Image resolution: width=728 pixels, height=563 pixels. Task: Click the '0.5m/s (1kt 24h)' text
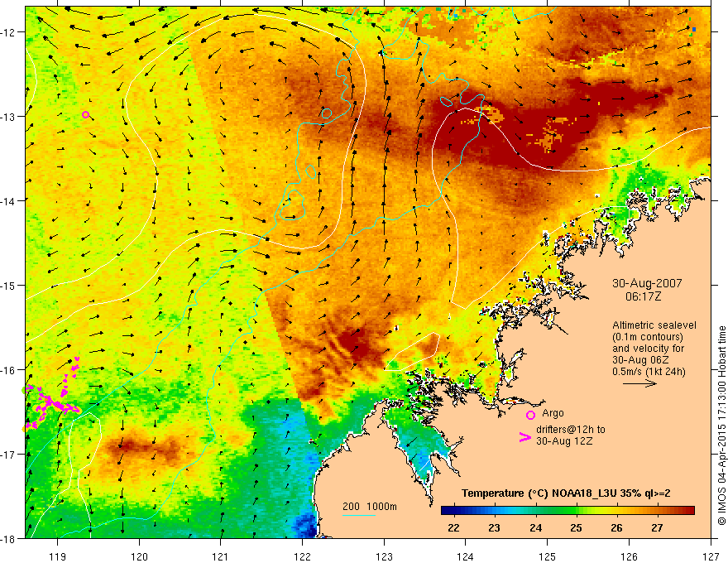(649, 372)
